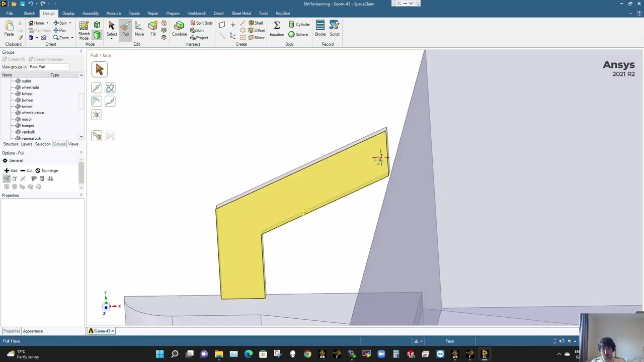
Task: Save the document from the quick access toolbar
Action: (x=22, y=4)
